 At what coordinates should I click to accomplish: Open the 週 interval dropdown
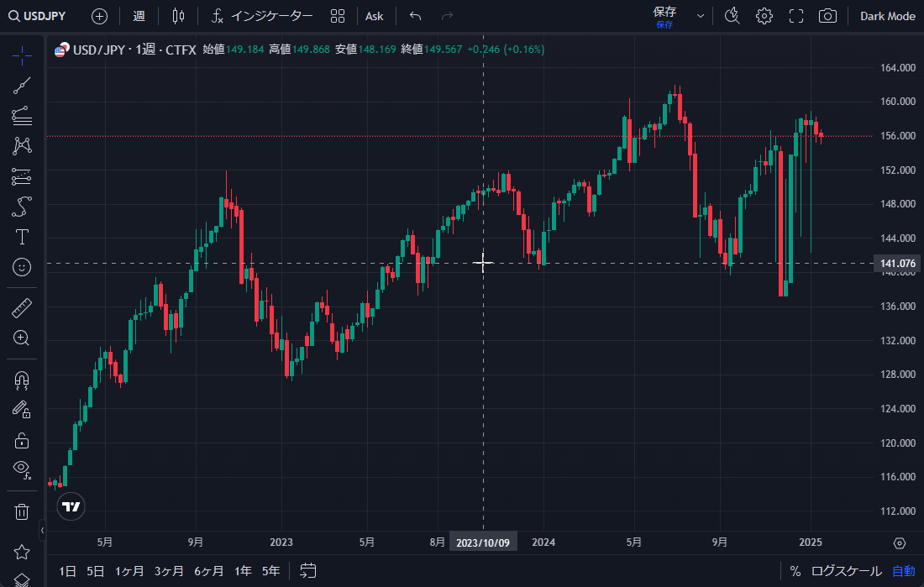(x=139, y=15)
